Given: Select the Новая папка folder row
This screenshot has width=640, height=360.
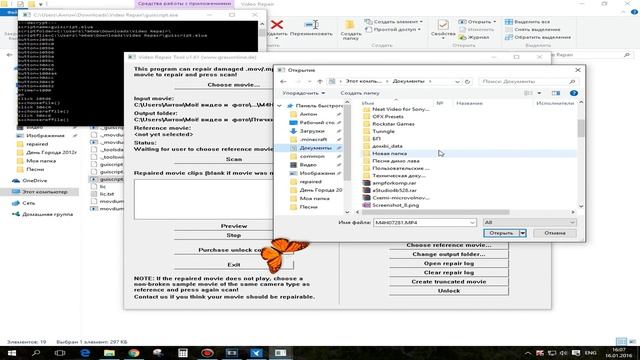Looking at the screenshot, I should point(469,153).
